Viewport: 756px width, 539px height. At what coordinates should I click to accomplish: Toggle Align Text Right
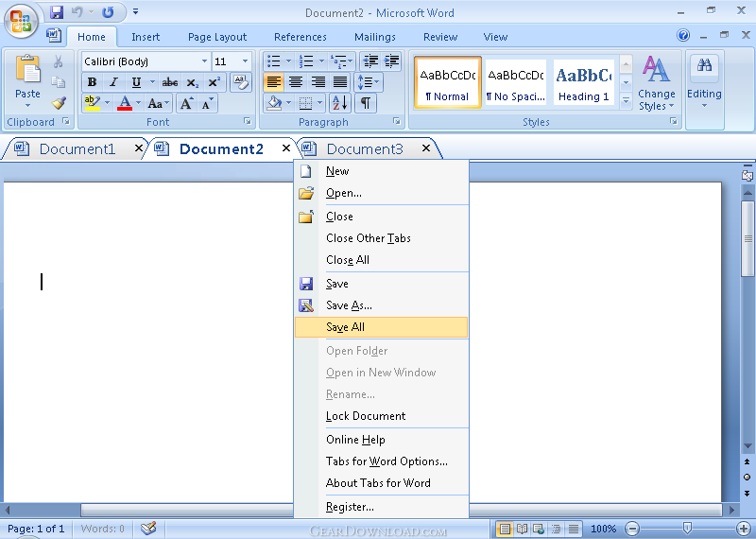pyautogui.click(x=318, y=82)
